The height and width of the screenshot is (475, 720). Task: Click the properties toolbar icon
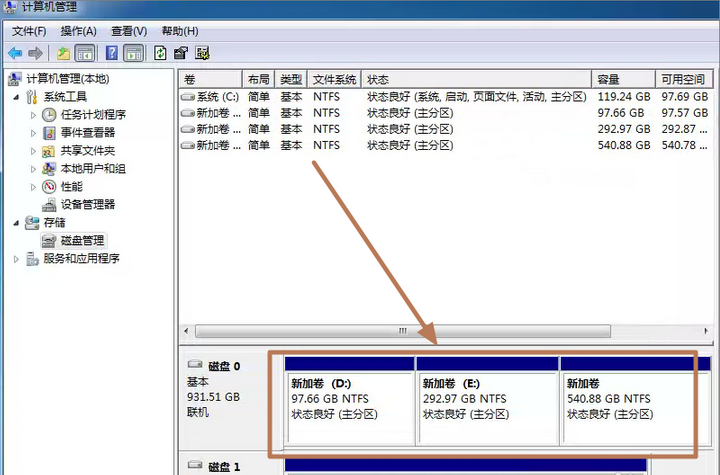tap(181, 53)
